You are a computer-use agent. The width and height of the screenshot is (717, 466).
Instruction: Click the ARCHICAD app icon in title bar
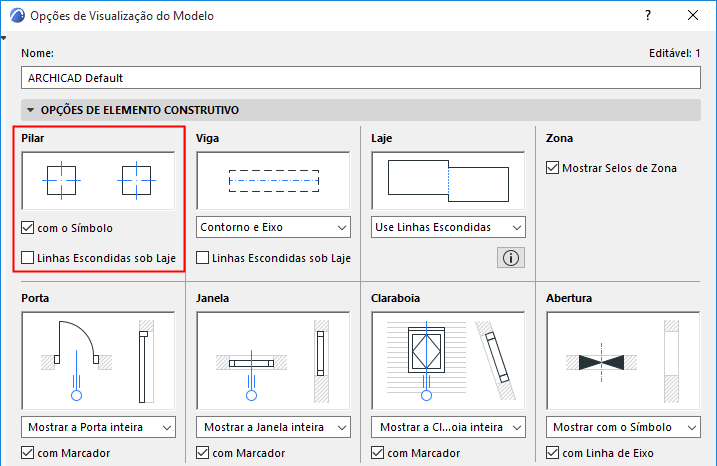[x=17, y=16]
